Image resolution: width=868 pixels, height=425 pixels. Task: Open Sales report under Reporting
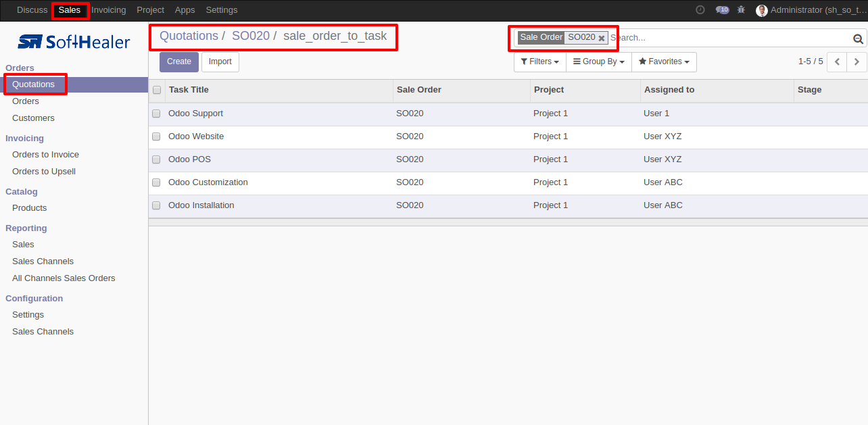tap(23, 245)
